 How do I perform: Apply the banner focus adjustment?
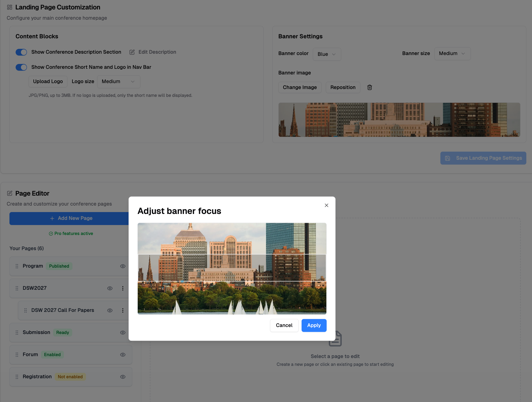314,325
